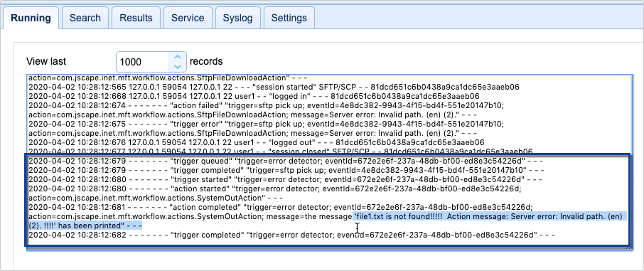Click the "View last" label
644x271 pixels.
point(46,61)
